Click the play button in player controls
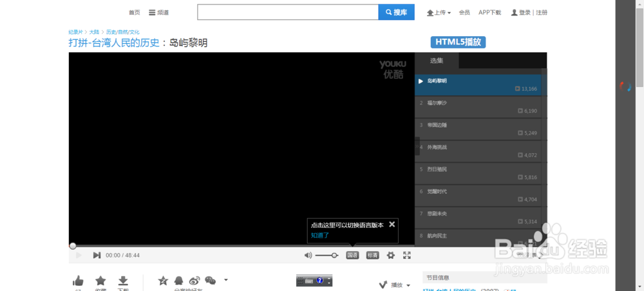Image resolution: width=644 pixels, height=291 pixels. [79, 256]
